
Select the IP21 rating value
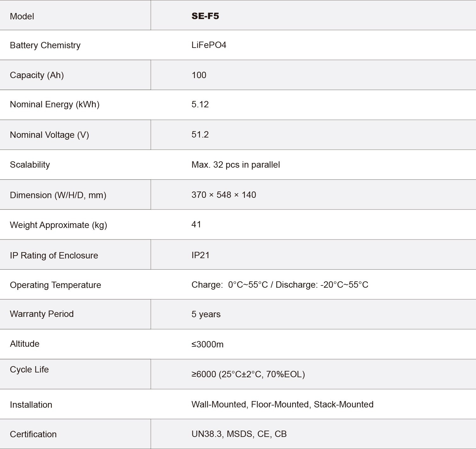200,255
